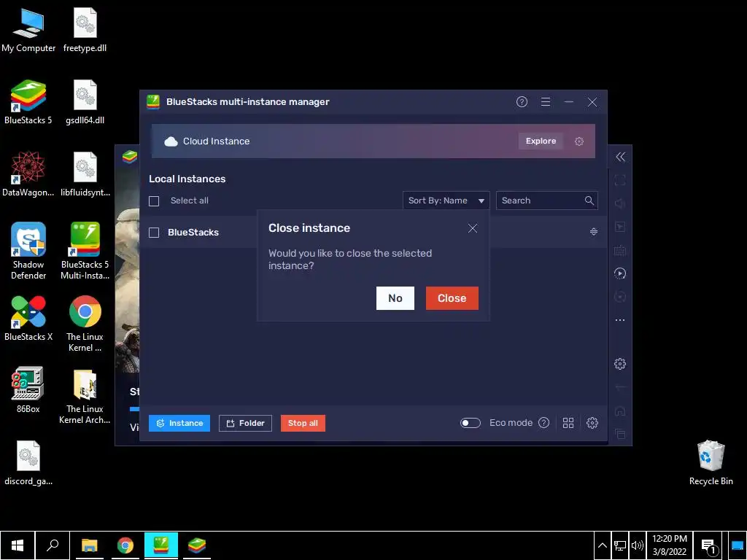
Task: Select The Linux Kernel Arch folder icon
Action: point(85,396)
